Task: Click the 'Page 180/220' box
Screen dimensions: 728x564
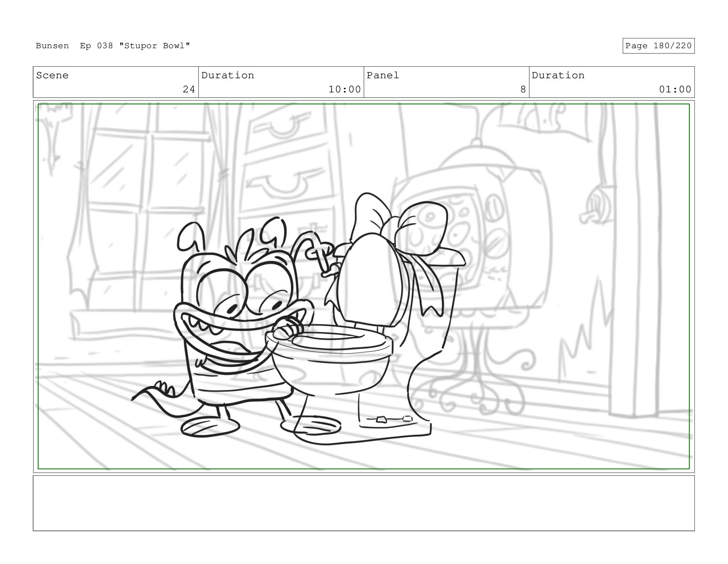Action: click(658, 46)
